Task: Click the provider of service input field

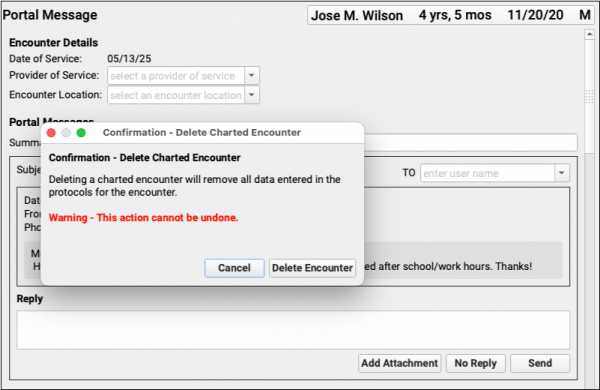Action: click(x=176, y=75)
